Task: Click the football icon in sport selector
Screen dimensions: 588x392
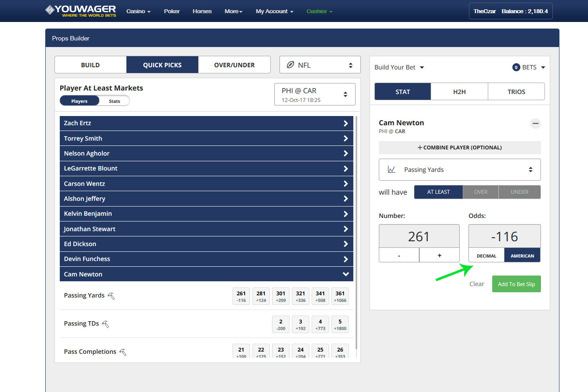Action: point(290,65)
